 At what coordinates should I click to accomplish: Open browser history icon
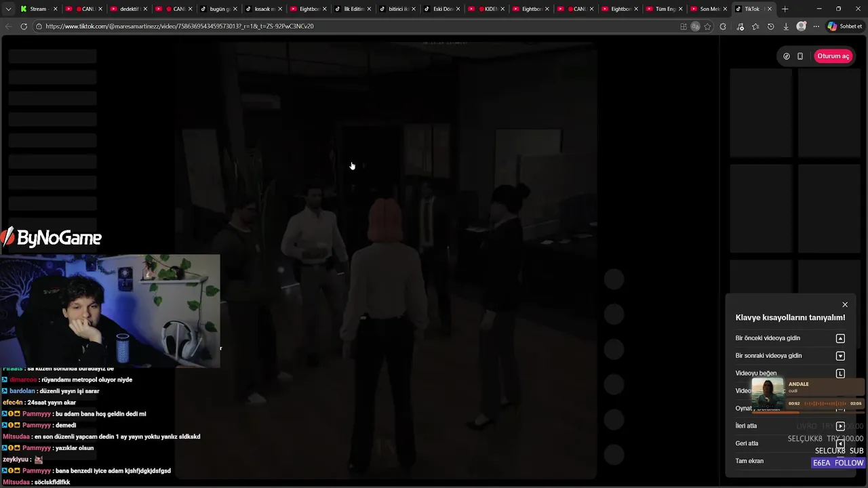770,26
